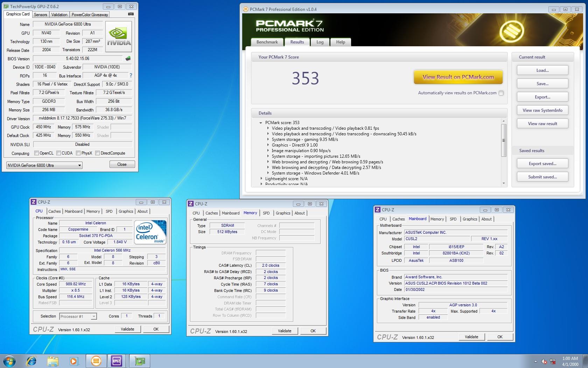Click the Save... button in PCMark
Screen dimensions: 588x368
tap(542, 84)
